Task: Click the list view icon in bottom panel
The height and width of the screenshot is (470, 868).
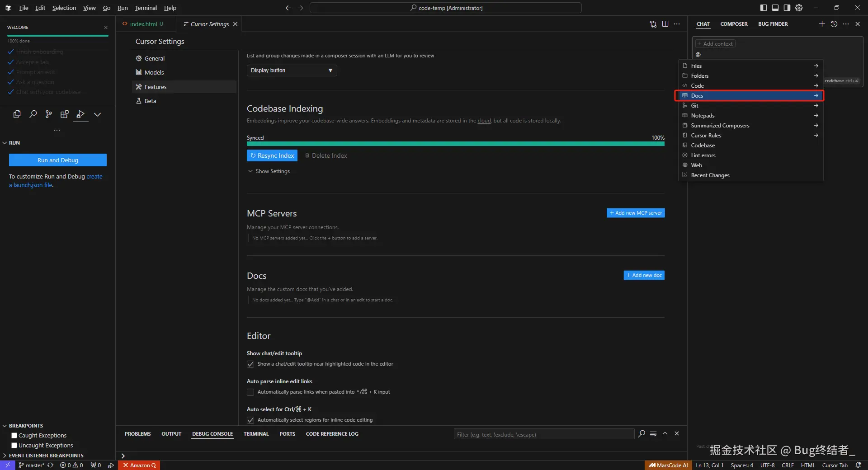Action: tap(653, 434)
